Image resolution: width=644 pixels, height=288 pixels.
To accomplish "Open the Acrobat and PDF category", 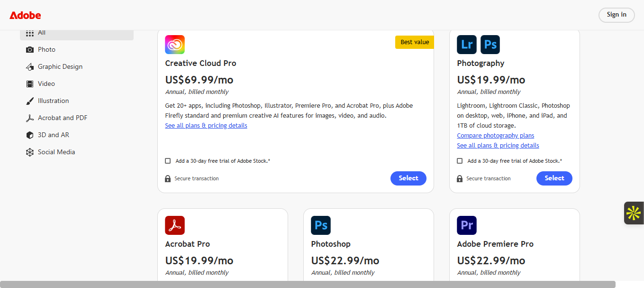I will 63,118.
